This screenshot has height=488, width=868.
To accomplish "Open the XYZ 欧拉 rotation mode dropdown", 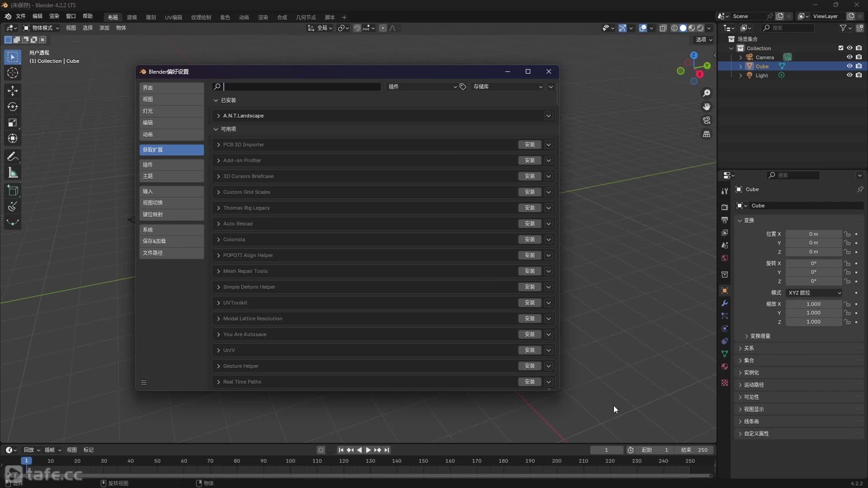I will coord(814,293).
